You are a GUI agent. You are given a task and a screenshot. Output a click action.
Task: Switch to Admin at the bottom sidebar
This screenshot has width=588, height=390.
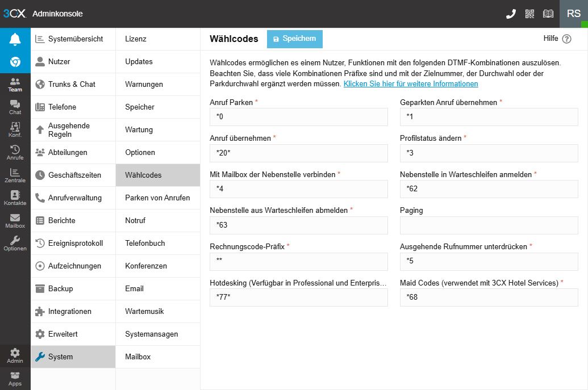[15, 356]
